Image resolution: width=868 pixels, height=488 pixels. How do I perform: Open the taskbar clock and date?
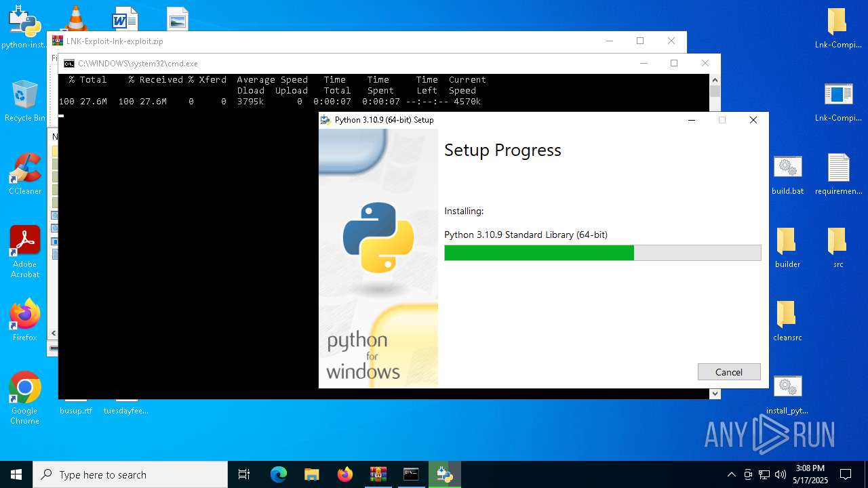pyautogui.click(x=810, y=474)
